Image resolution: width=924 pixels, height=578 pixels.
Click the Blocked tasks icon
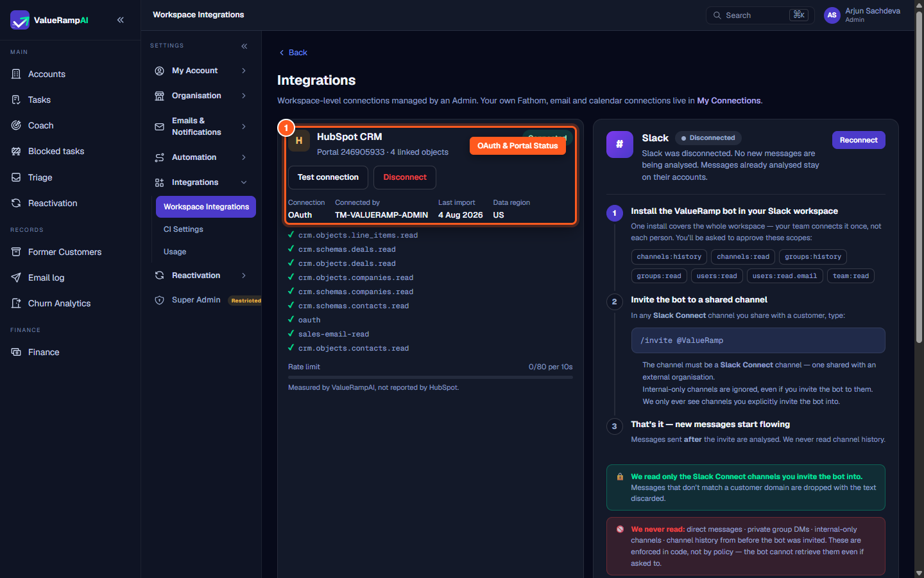pos(16,151)
